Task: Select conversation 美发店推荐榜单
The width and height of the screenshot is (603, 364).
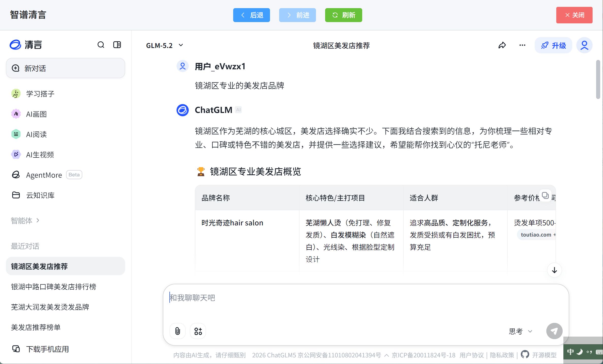Action: point(66,327)
